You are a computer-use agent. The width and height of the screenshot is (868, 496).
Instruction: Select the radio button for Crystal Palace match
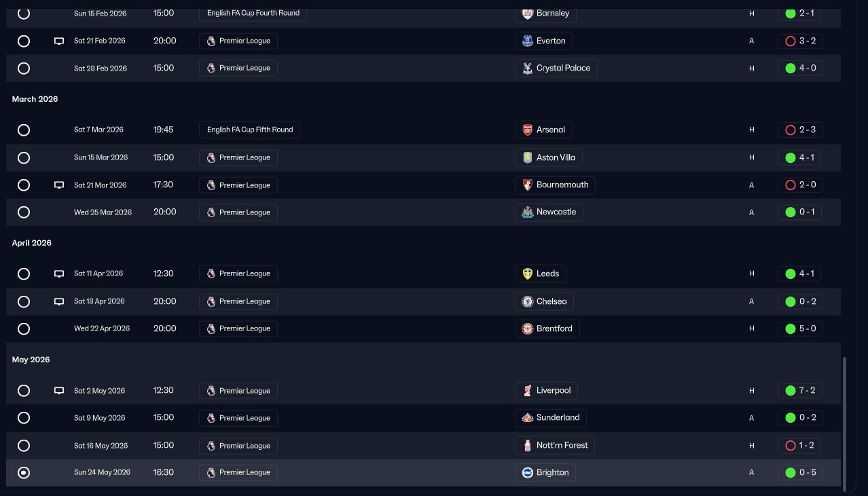24,69
